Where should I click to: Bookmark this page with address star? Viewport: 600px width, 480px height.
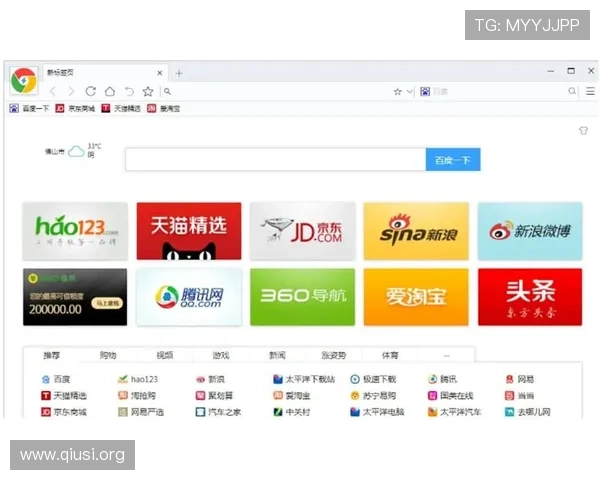398,91
